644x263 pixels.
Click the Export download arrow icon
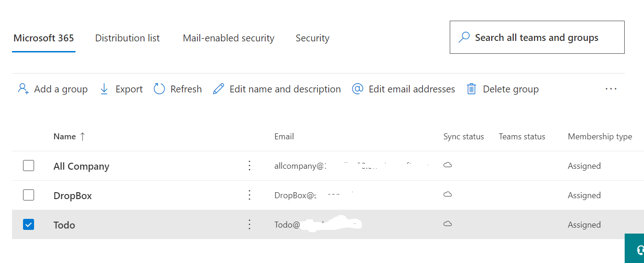(x=104, y=89)
